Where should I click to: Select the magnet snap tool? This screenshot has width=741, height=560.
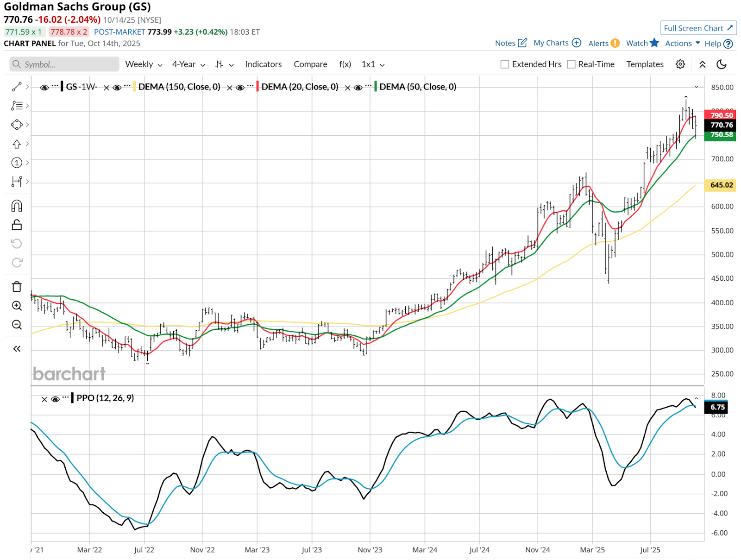(x=17, y=206)
